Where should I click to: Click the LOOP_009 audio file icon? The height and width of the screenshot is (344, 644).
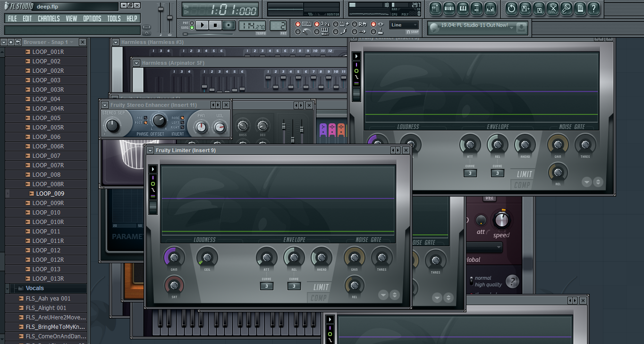tap(32, 194)
